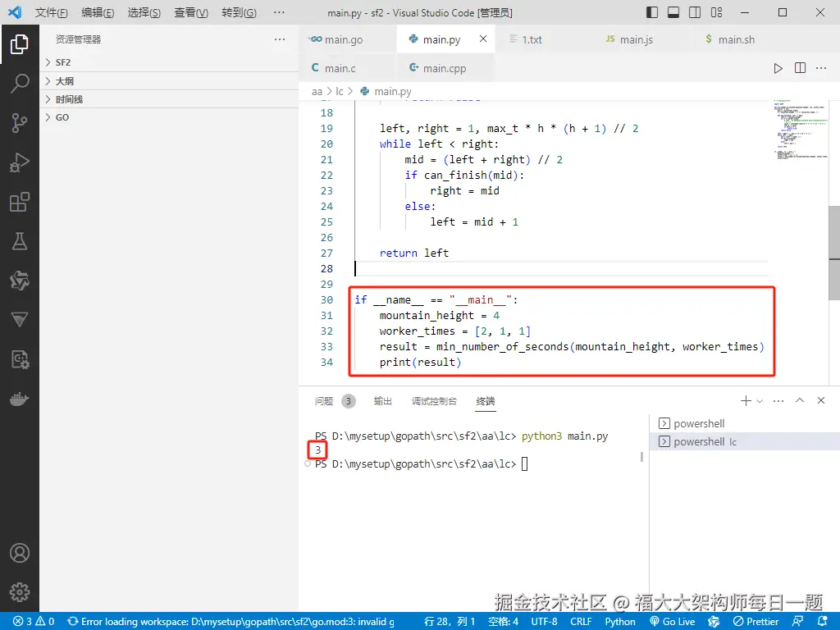Click the lc breadcrumb segment

point(339,92)
